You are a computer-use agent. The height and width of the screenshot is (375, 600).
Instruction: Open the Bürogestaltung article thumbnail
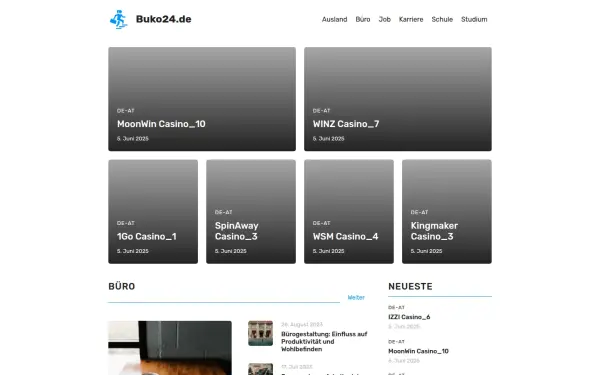pyautogui.click(x=261, y=333)
